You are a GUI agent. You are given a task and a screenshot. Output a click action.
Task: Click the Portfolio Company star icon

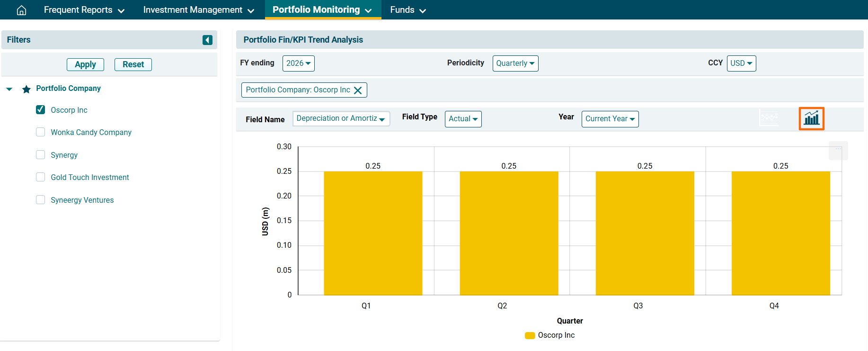tap(27, 89)
